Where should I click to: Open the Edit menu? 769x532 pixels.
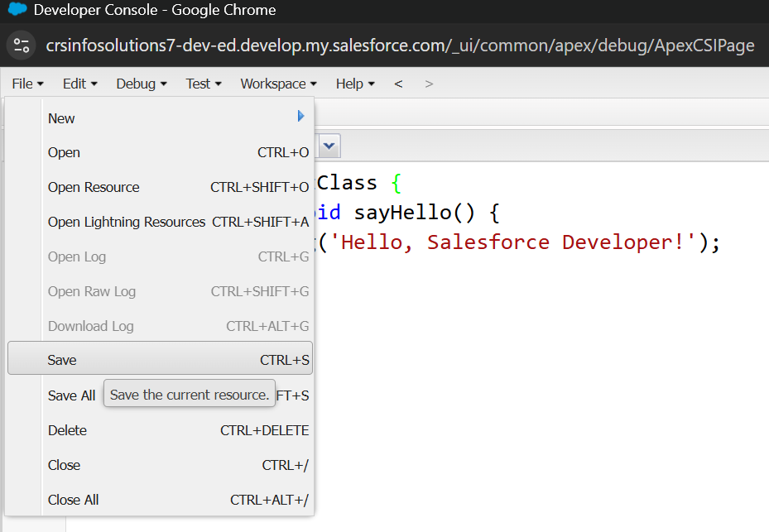tap(79, 84)
